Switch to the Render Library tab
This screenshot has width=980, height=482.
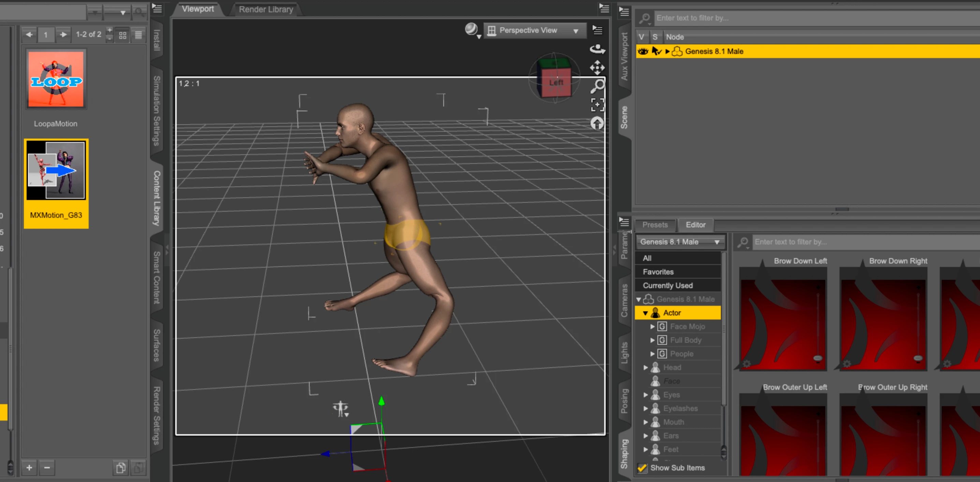[x=266, y=9]
